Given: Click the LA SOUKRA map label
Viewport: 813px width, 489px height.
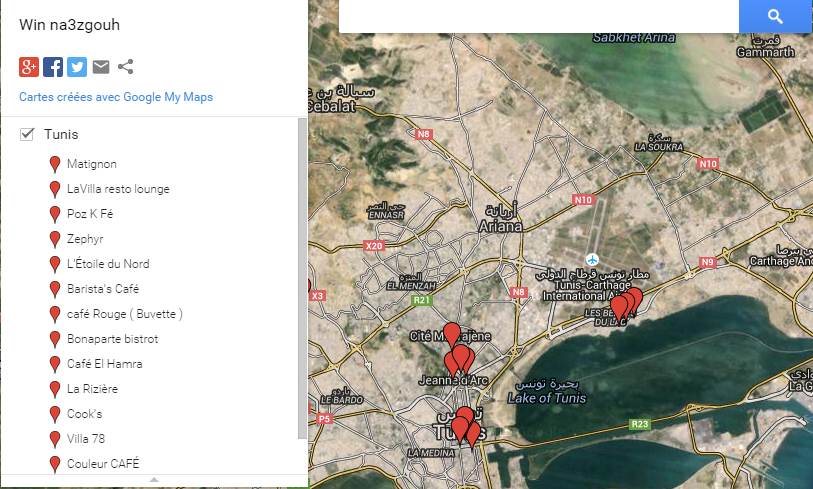Looking at the screenshot, I should click(x=659, y=147).
